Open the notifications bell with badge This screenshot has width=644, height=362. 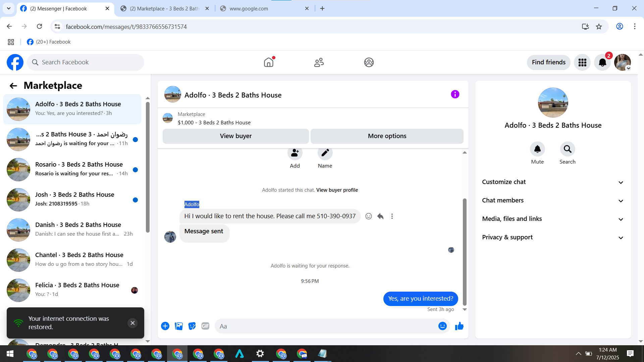point(603,62)
